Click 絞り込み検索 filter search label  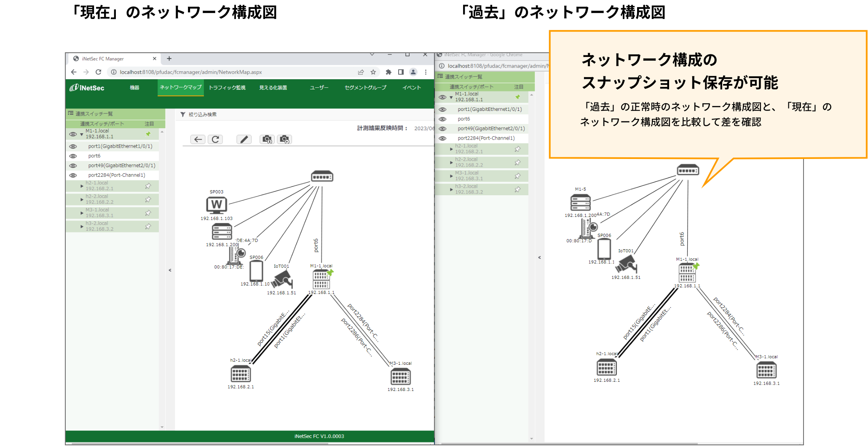pyautogui.click(x=203, y=114)
